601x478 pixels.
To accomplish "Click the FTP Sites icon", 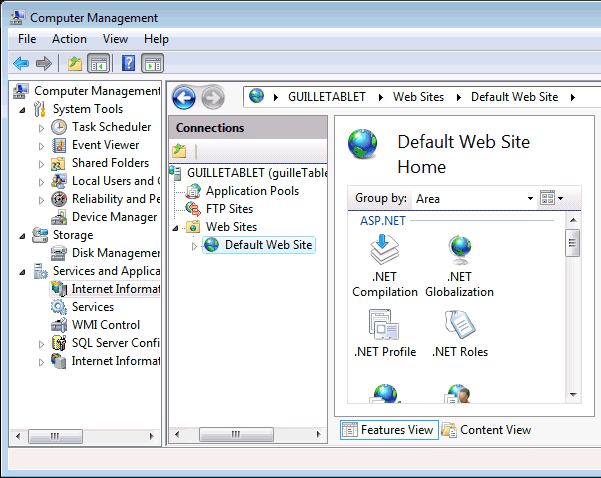I will [x=193, y=209].
